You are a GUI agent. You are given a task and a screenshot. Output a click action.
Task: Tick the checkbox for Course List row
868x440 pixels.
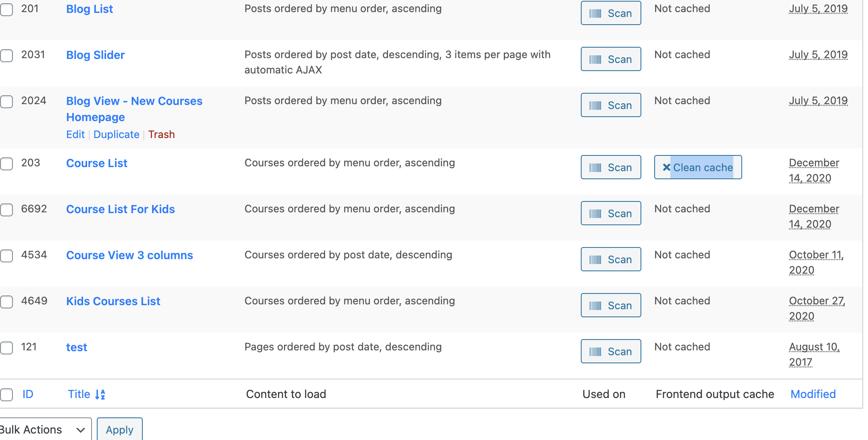point(6,163)
